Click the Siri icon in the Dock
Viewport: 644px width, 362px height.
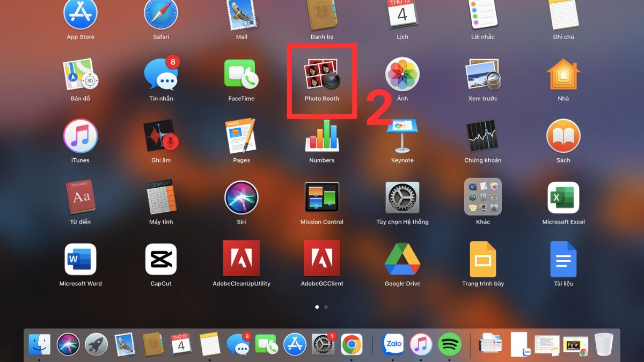[x=68, y=344]
